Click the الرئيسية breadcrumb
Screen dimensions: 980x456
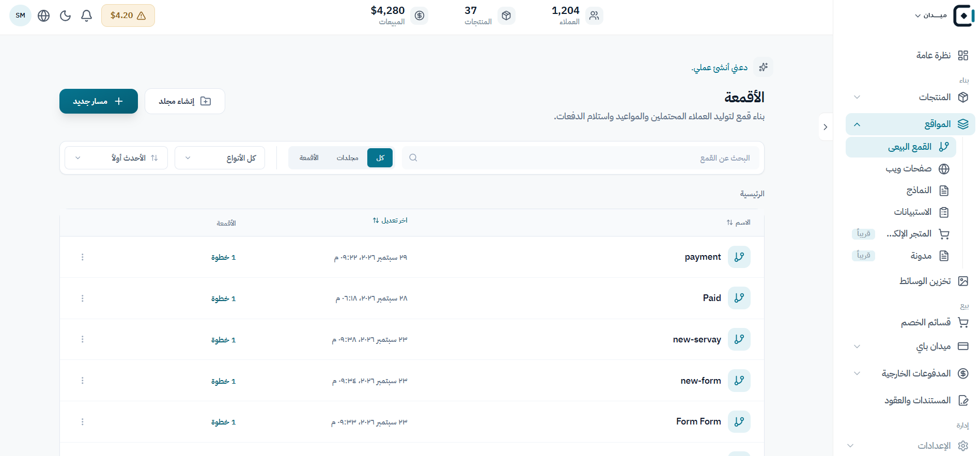pyautogui.click(x=752, y=194)
